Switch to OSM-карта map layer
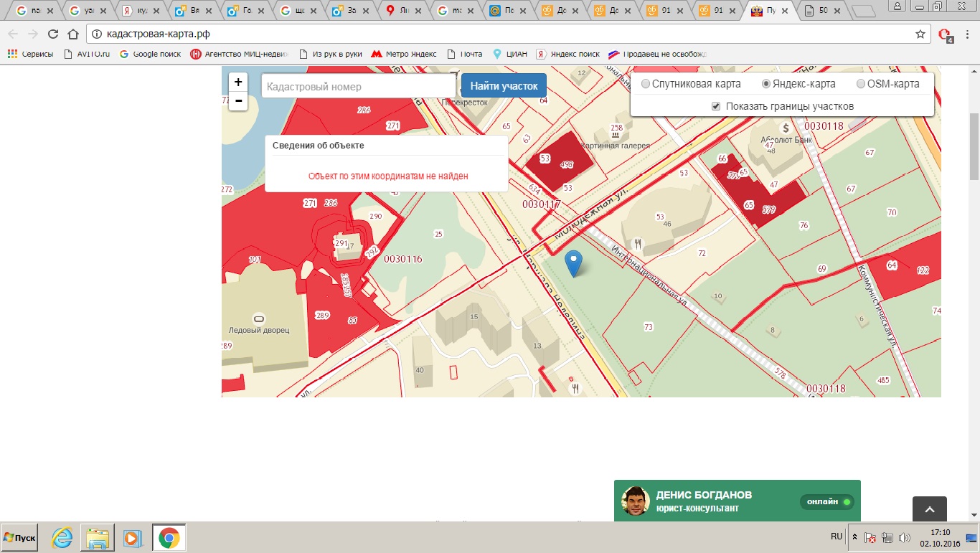 click(861, 84)
